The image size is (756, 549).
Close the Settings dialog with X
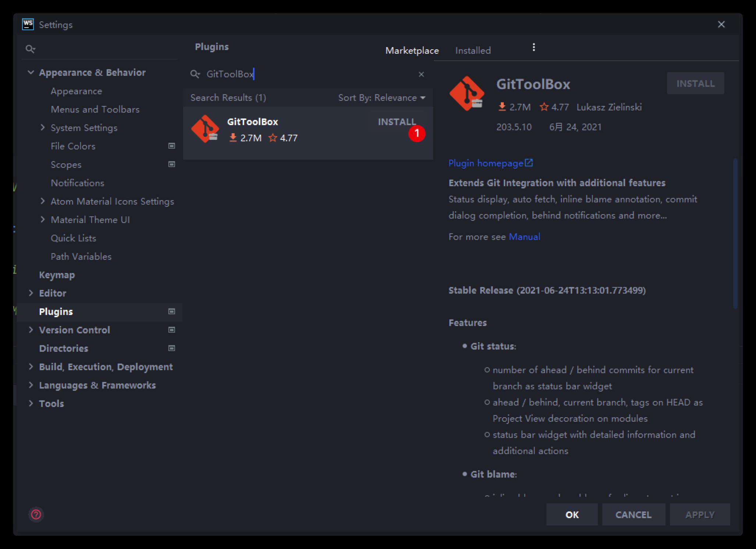pos(721,24)
